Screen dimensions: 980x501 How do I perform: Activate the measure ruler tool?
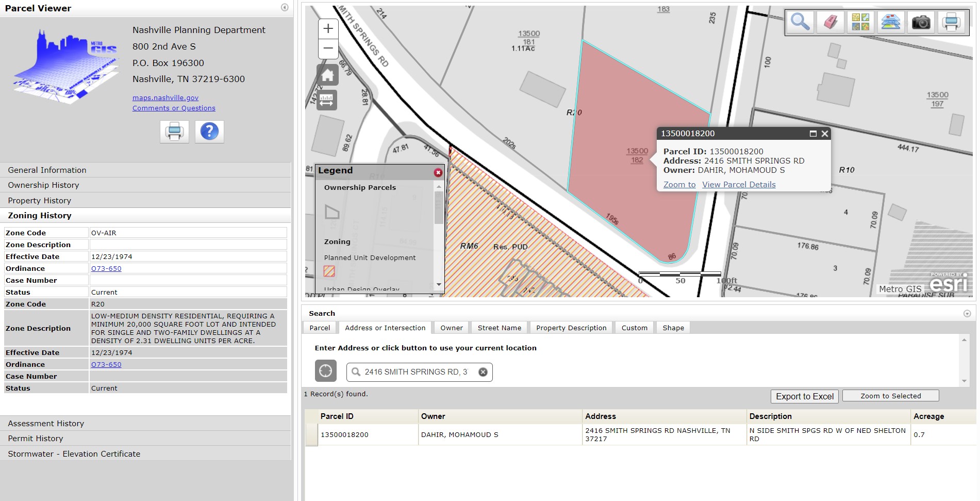[327, 100]
